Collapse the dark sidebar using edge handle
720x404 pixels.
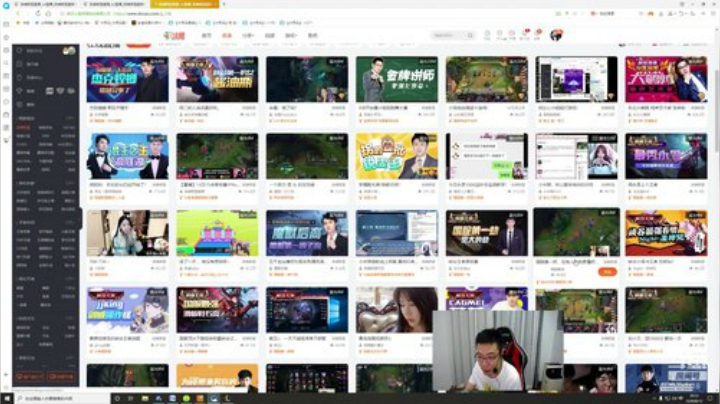[80, 219]
